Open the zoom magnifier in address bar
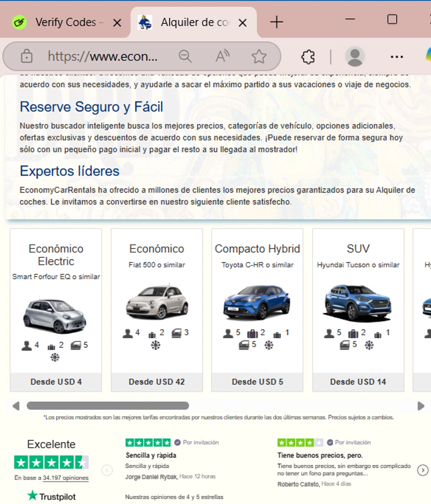Screen dimensions: 431x504 [x=185, y=56]
